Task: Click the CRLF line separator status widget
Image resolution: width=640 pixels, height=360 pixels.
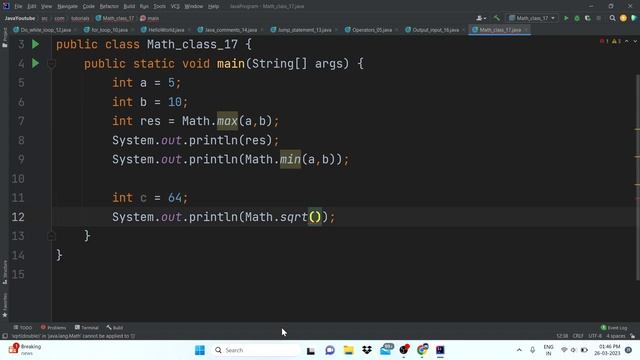Action: tap(578, 336)
